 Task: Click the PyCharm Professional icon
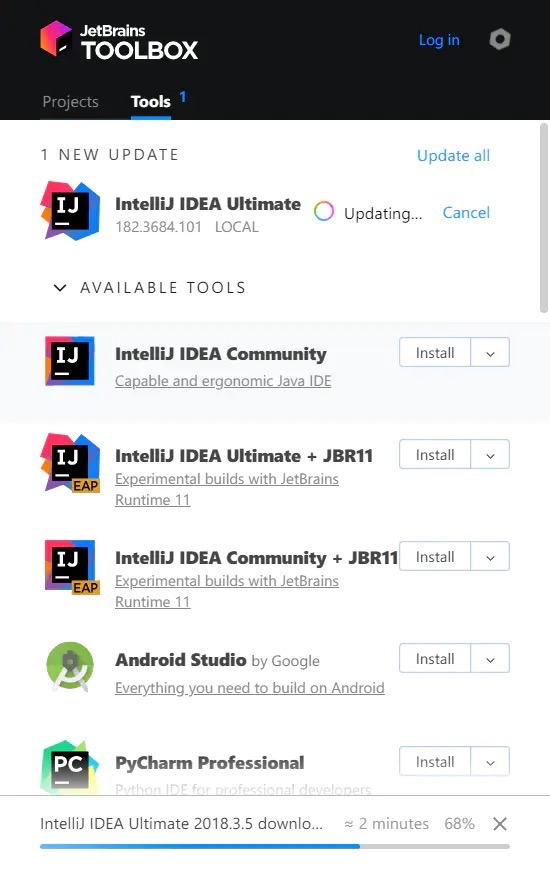click(70, 767)
